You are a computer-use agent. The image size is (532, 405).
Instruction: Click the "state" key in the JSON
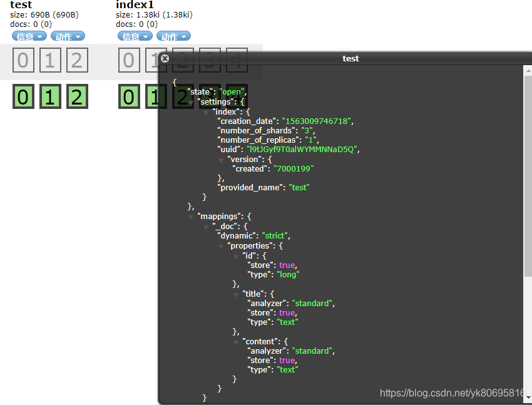tap(200, 92)
